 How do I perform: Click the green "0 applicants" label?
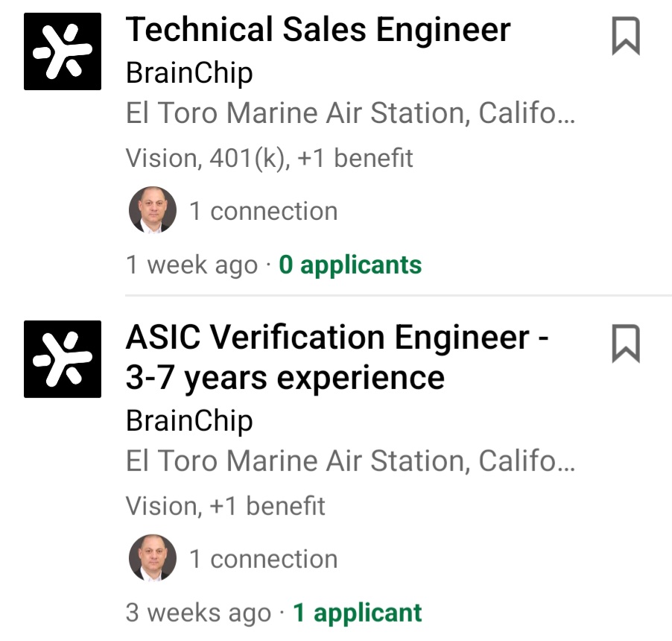(350, 265)
